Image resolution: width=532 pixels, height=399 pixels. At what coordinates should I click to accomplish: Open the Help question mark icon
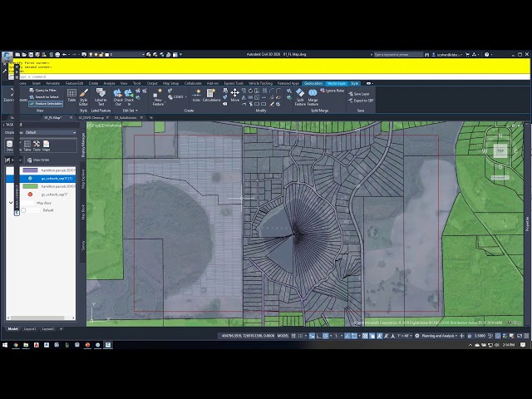486,54
